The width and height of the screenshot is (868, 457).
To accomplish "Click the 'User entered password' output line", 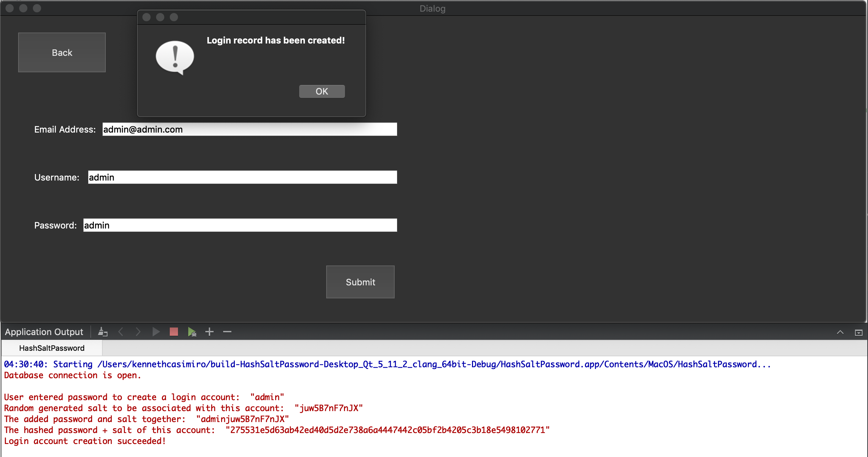I will (x=144, y=397).
